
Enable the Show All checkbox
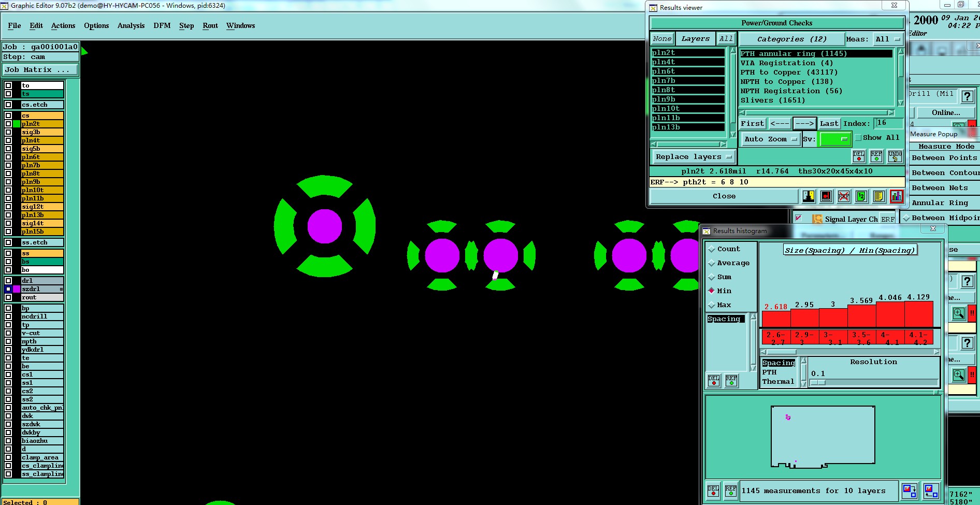(x=858, y=138)
